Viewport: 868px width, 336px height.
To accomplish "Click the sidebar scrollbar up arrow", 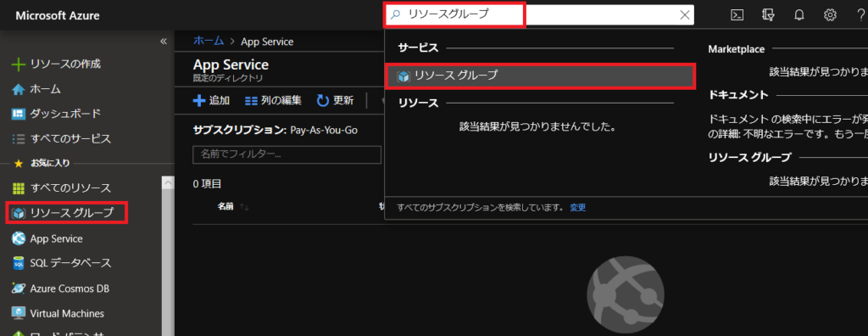I will (x=168, y=183).
